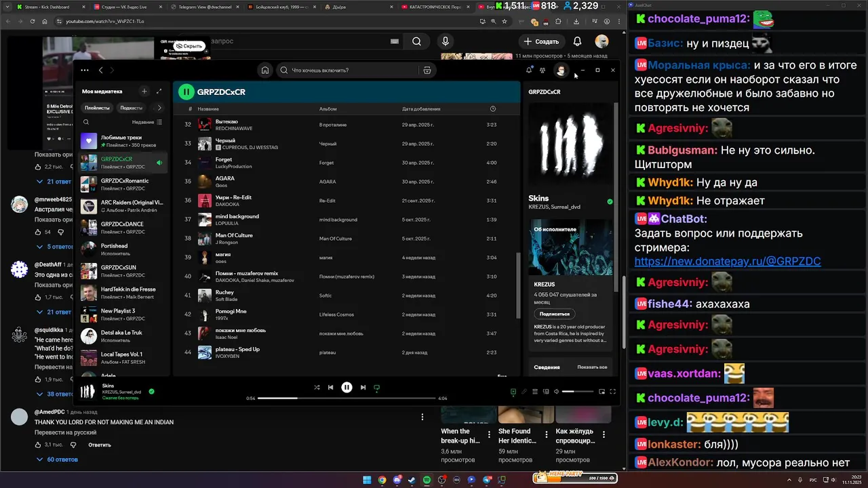Go back in Spotify navigation
Image resolution: width=868 pixels, height=488 pixels.
101,70
